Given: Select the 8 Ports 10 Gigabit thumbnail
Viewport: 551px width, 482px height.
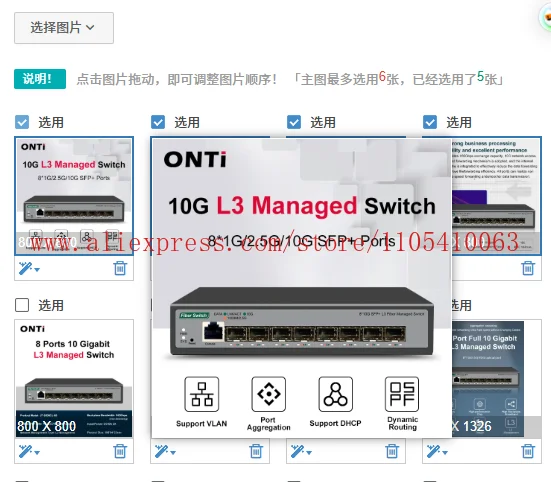Looking at the screenshot, I should click(x=74, y=379).
